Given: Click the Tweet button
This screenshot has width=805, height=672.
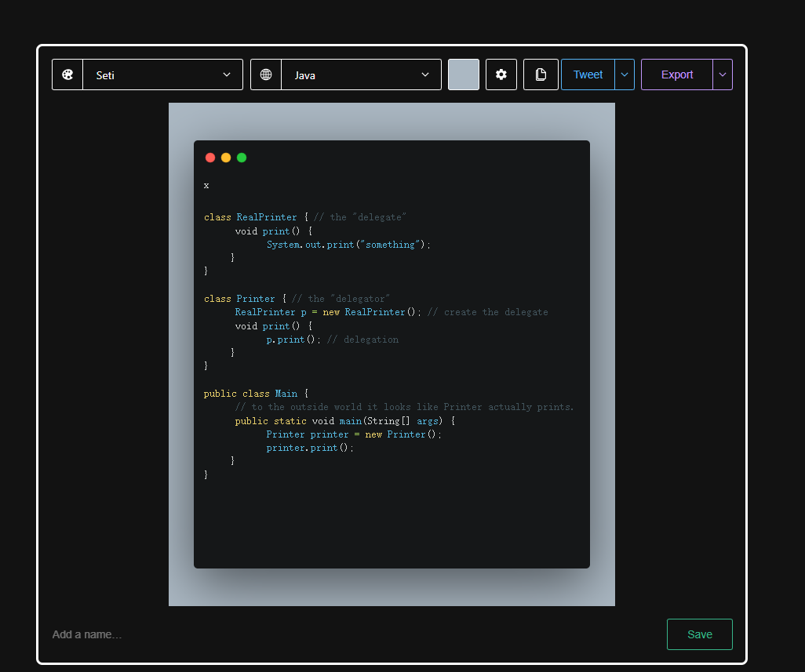Looking at the screenshot, I should pos(588,74).
